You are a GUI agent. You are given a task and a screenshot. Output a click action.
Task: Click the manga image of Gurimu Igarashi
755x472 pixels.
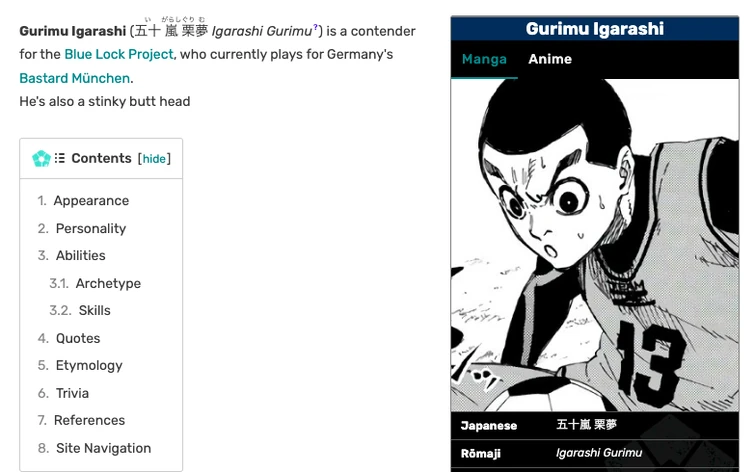click(x=595, y=245)
